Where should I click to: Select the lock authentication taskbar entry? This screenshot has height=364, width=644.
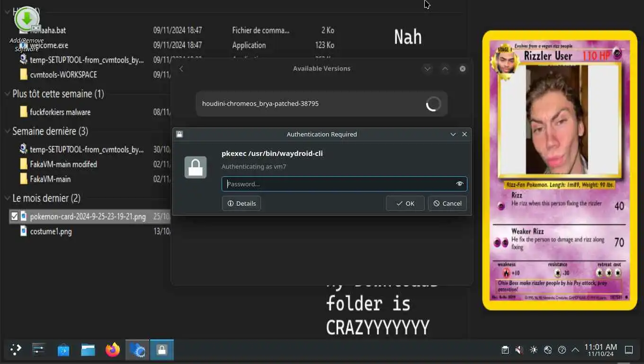tap(162, 350)
